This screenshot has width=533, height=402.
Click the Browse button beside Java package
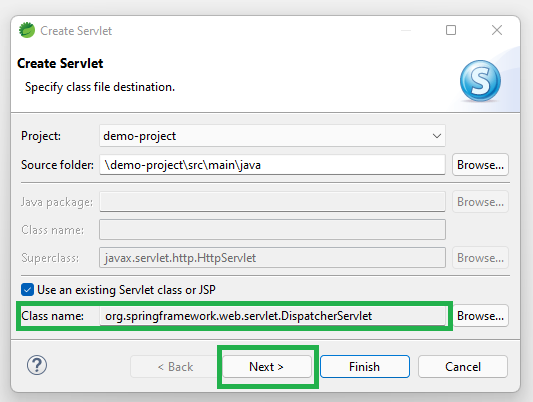click(480, 202)
